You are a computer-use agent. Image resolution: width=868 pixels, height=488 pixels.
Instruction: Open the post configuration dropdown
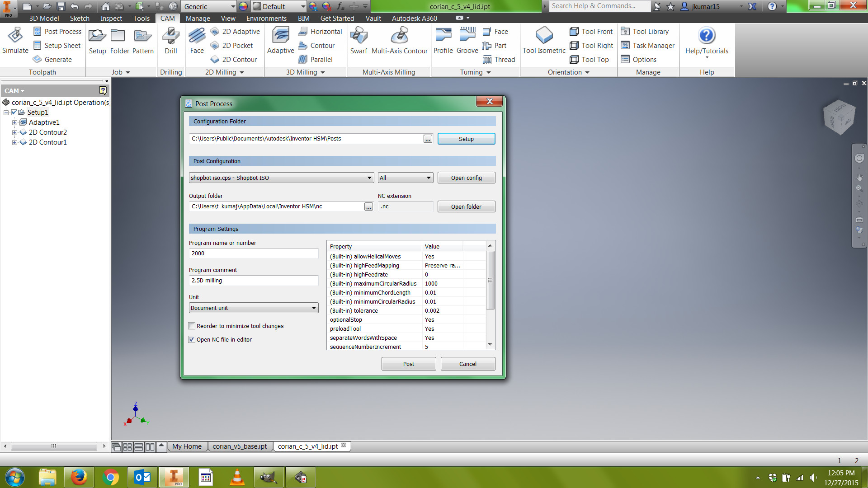281,178
